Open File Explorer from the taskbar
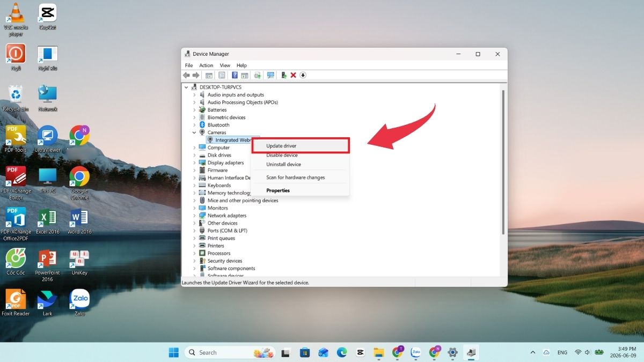The height and width of the screenshot is (362, 644). (379, 352)
